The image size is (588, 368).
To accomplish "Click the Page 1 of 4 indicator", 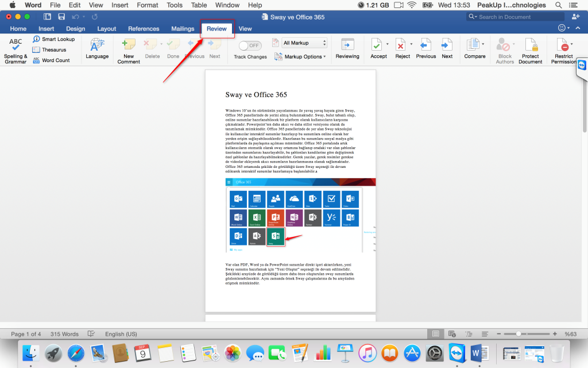I will tap(26, 334).
